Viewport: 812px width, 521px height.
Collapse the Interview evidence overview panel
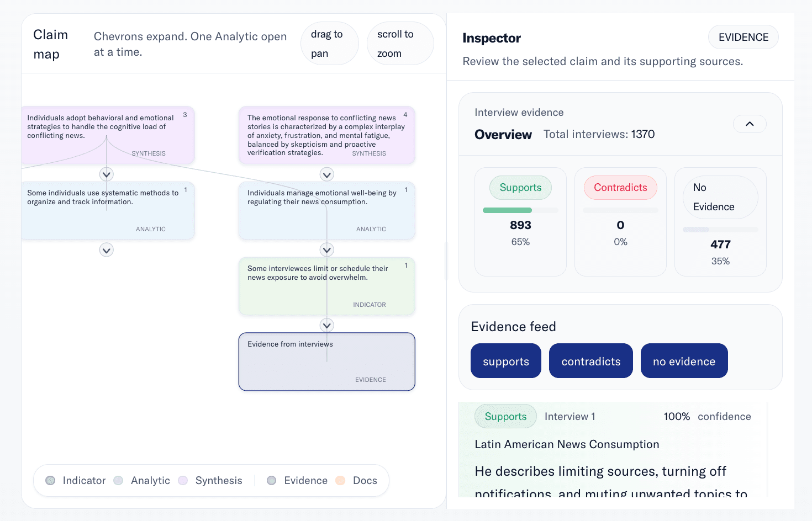[749, 124]
